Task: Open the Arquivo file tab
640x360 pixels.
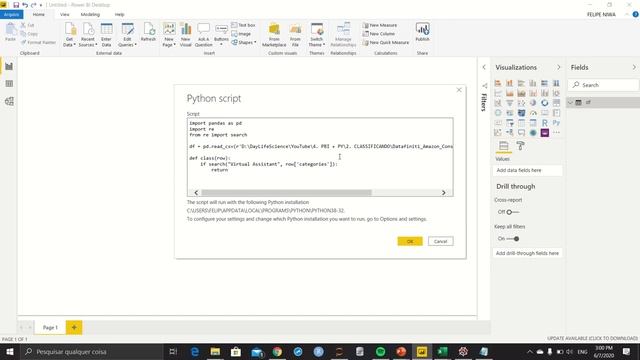Action: click(11, 14)
